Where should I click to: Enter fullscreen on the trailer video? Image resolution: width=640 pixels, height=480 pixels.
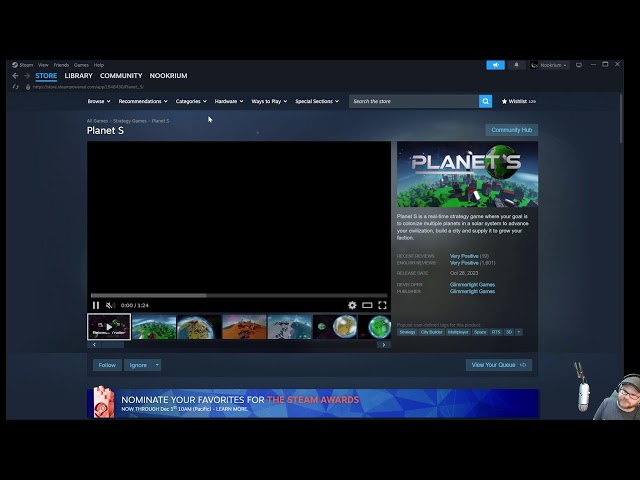point(382,305)
